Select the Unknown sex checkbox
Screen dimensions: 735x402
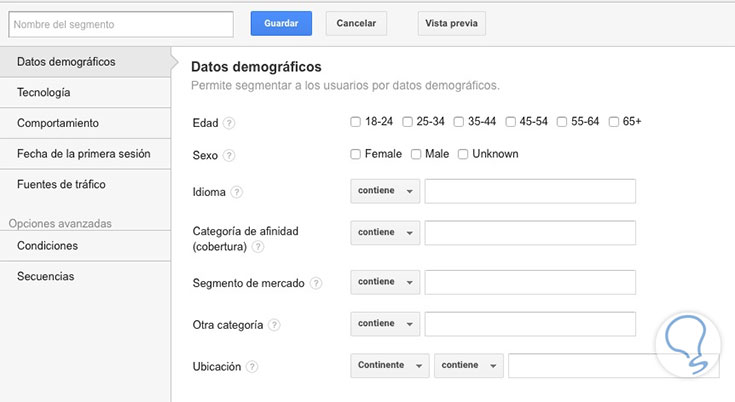coord(463,154)
